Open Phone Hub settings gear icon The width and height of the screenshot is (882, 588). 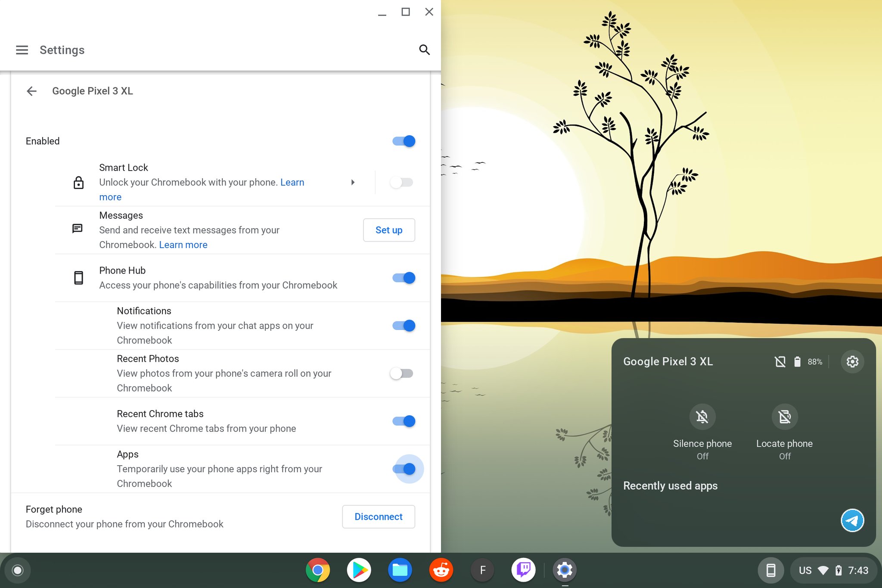(852, 361)
